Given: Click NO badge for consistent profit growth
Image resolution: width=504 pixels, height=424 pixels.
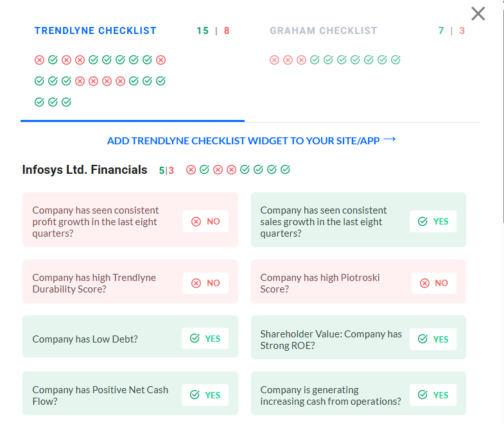Looking at the screenshot, I should (205, 221).
